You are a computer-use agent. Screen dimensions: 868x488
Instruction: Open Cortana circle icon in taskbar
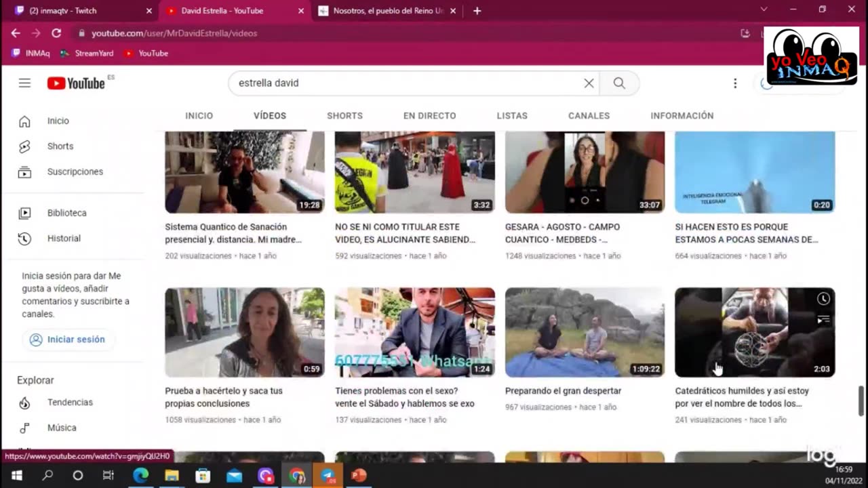pyautogui.click(x=78, y=476)
